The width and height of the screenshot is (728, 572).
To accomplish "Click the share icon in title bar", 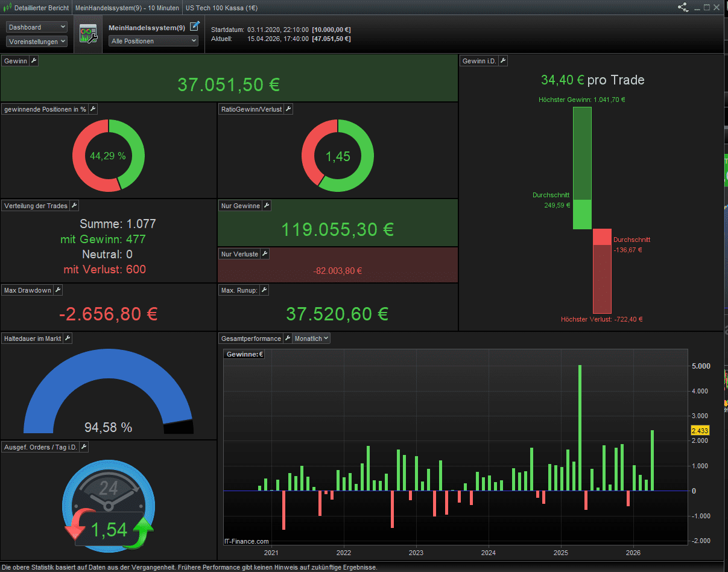I will pyautogui.click(x=683, y=7).
